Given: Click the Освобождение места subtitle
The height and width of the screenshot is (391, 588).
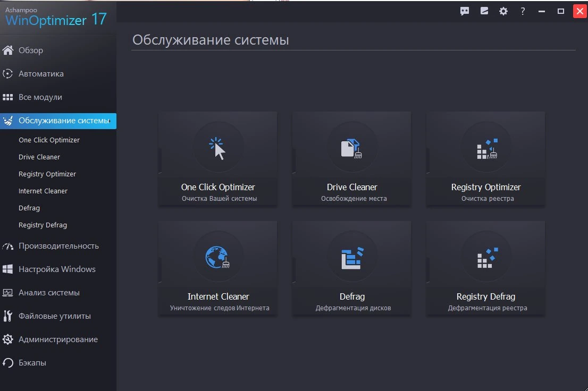Looking at the screenshot, I should click(x=354, y=199).
